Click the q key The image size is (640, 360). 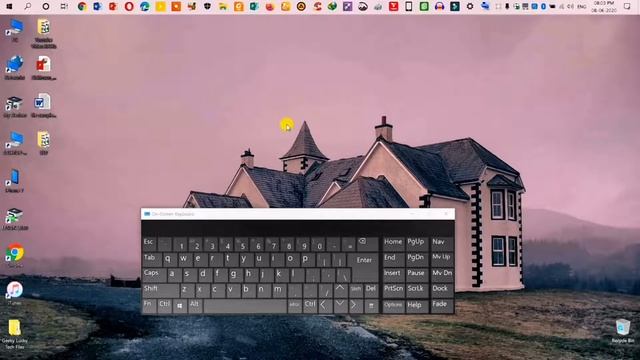[169, 259]
